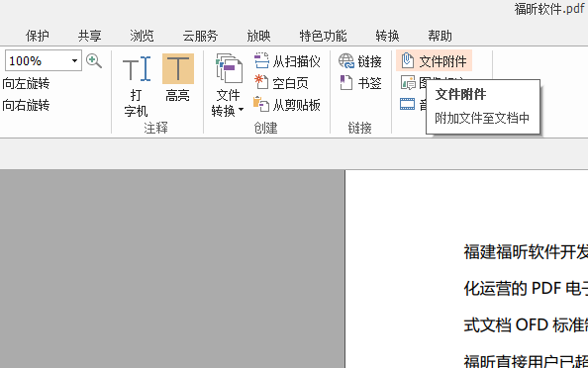Rotate the view left (向左旋转)
The image size is (588, 368).
coord(26,83)
